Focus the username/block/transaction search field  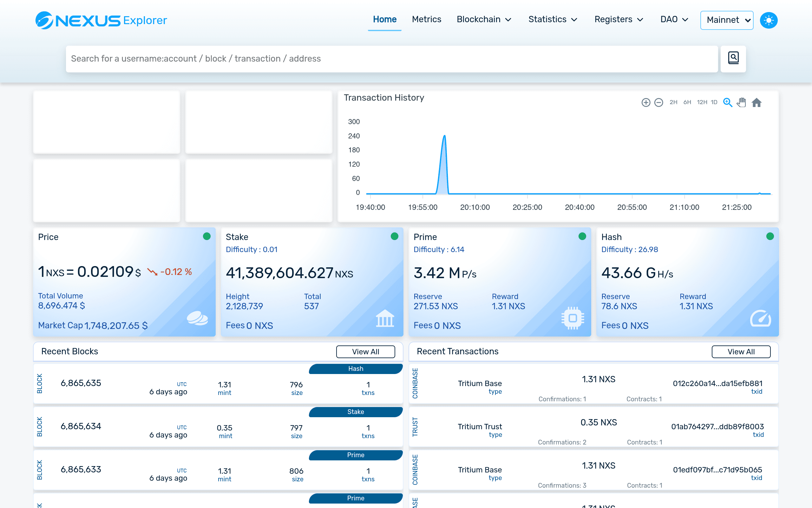coord(392,59)
